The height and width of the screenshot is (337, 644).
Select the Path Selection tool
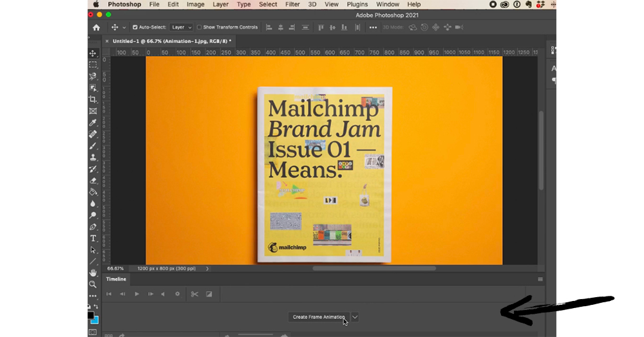(x=93, y=250)
